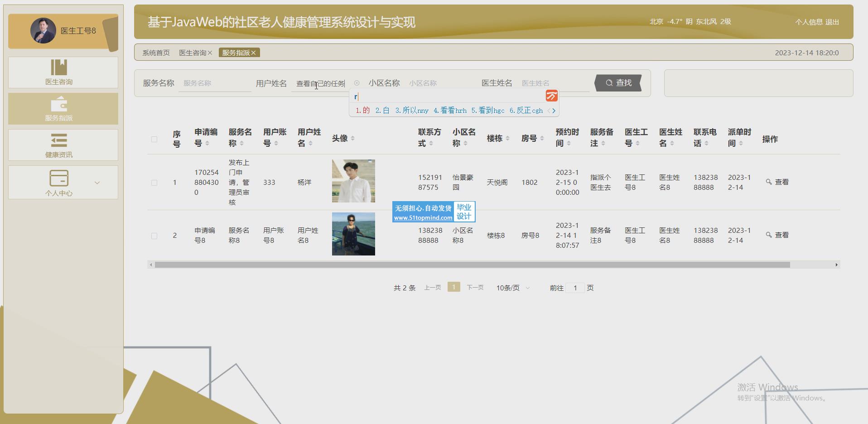868x424 pixels.
Task: Check the row 1 checkbox for 杨洋
Action: [154, 183]
